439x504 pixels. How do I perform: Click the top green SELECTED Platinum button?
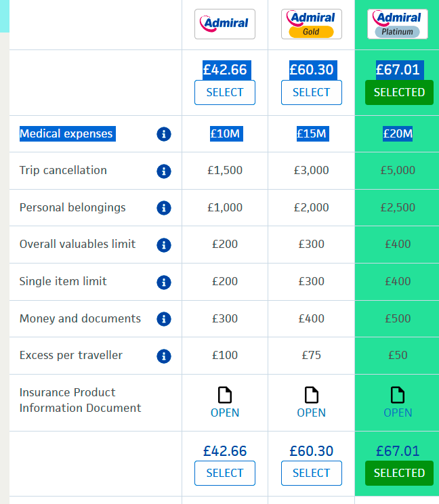point(399,92)
